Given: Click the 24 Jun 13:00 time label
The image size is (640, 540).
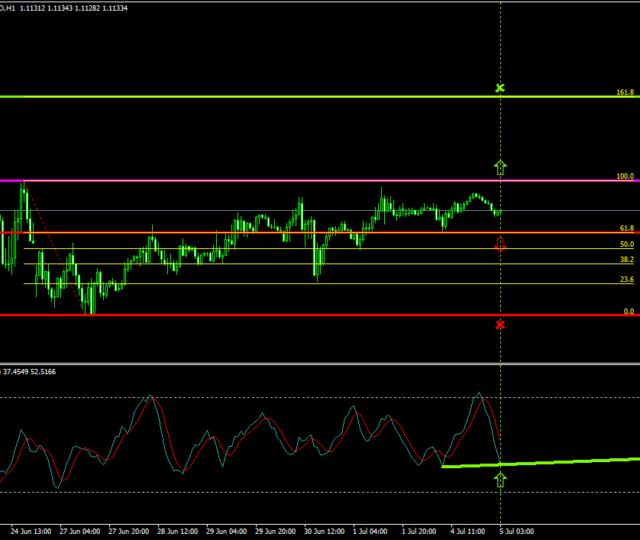Looking at the screenshot, I should click(x=32, y=532).
